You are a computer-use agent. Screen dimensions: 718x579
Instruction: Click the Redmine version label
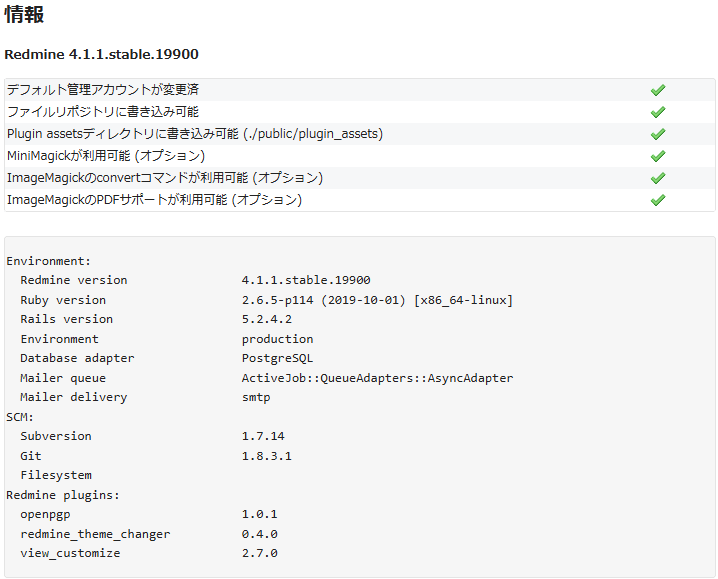tap(74, 280)
